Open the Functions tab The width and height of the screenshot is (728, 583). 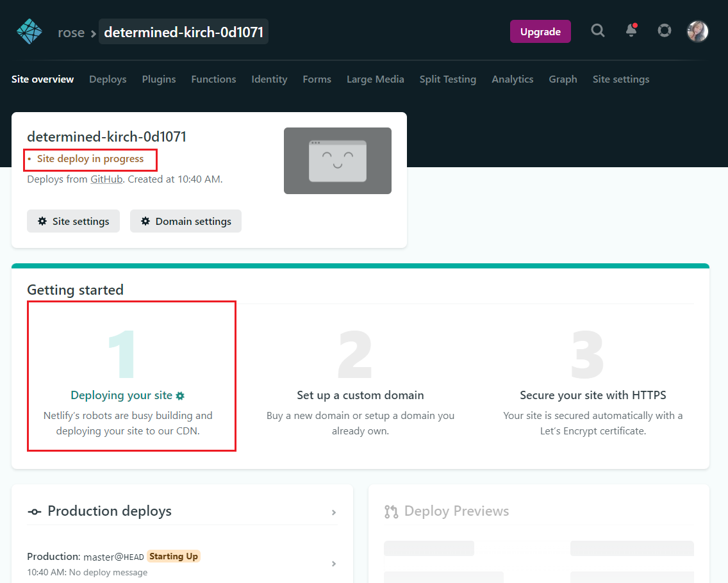(x=213, y=79)
